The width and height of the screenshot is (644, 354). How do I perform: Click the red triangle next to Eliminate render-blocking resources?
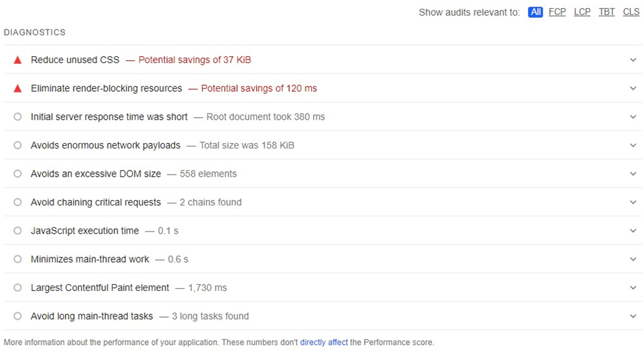click(x=17, y=88)
